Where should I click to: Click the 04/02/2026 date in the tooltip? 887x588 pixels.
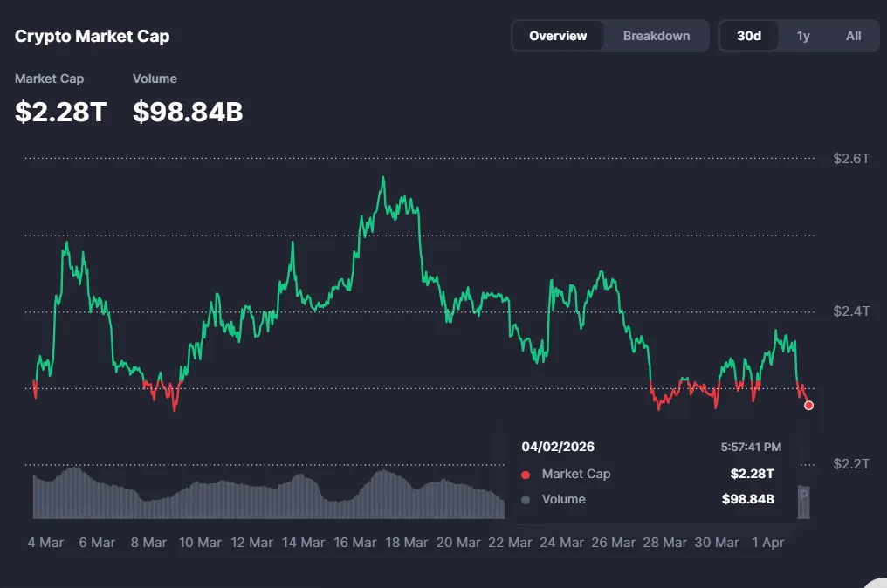[x=559, y=447]
